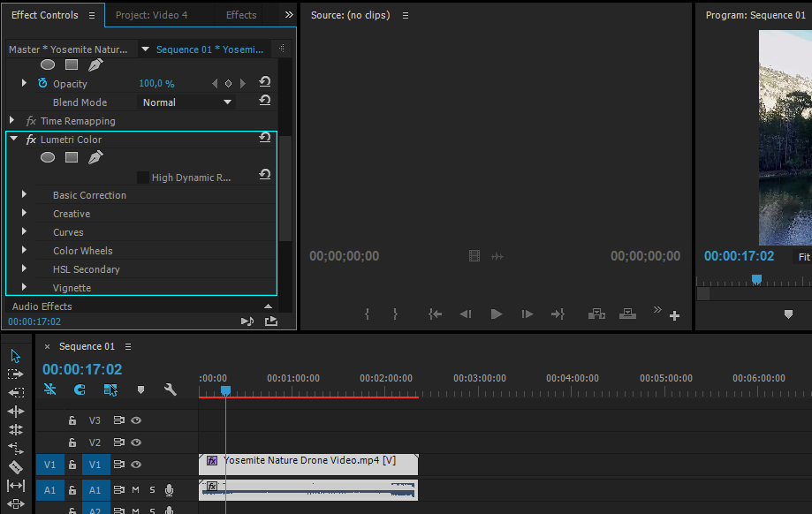
Task: Expand the Basic Correction section
Action: [x=22, y=195]
